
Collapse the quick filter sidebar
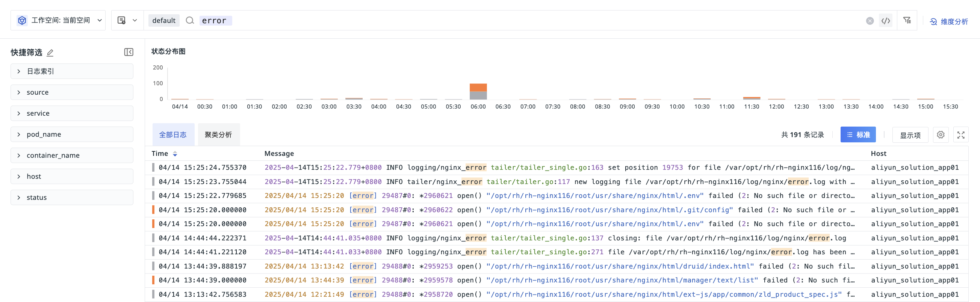129,52
